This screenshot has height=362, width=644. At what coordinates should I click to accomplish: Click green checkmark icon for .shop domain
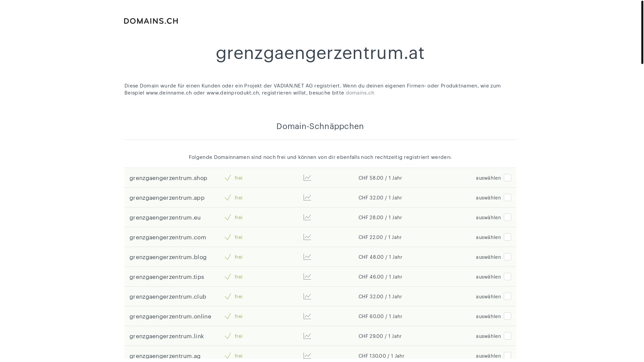click(x=228, y=178)
